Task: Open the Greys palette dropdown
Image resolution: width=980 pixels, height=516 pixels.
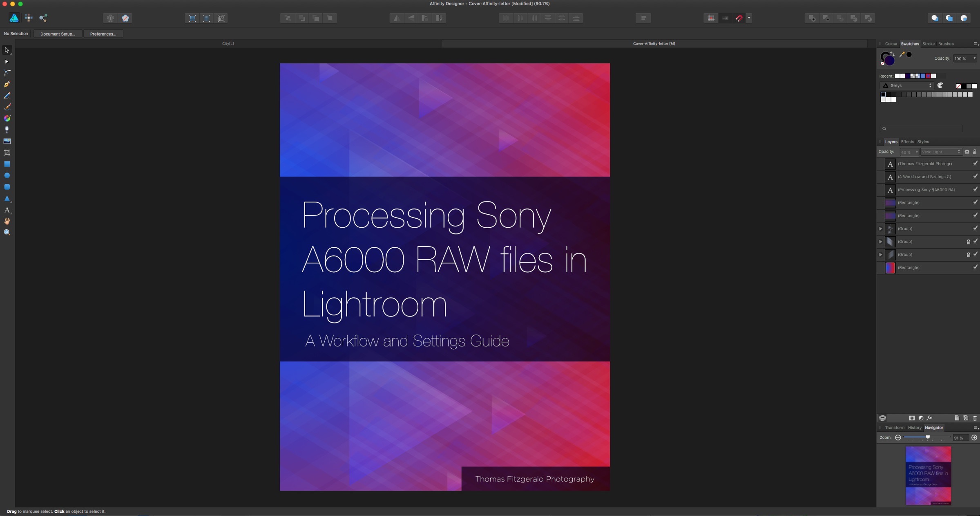Action: [907, 85]
